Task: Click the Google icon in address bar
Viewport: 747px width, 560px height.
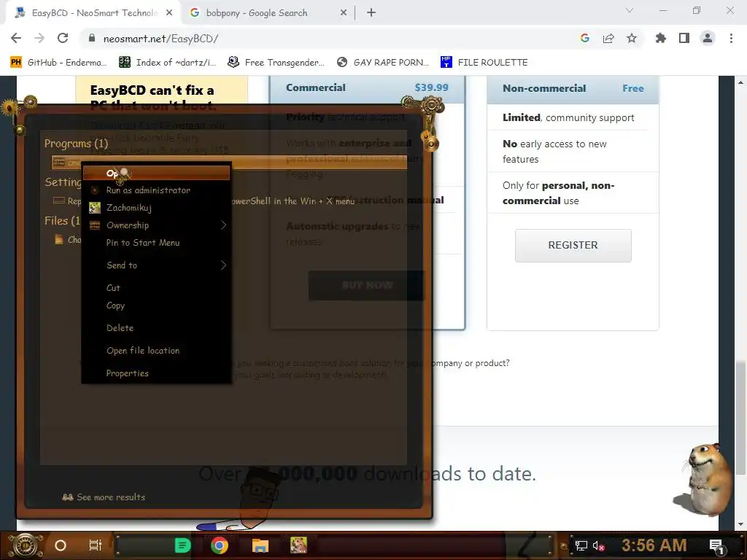Action: tap(585, 38)
